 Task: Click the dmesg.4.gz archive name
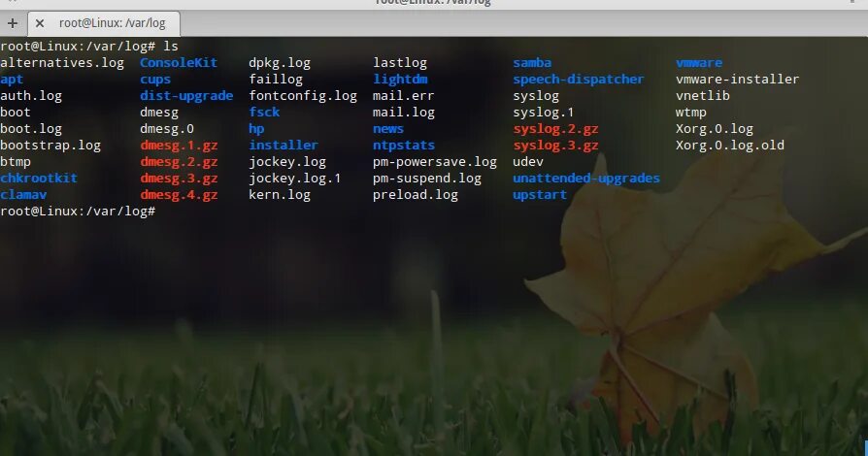point(179,195)
